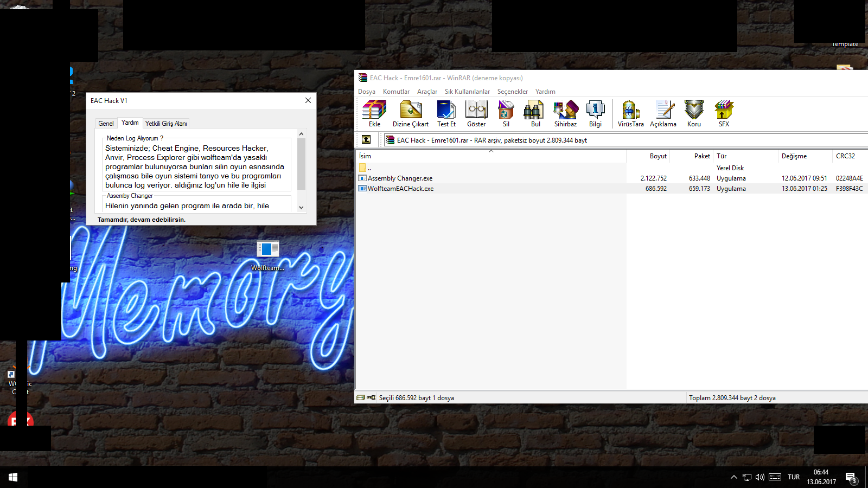Go up one folder in WinRAR
Image resolution: width=868 pixels, height=488 pixels.
[366, 140]
